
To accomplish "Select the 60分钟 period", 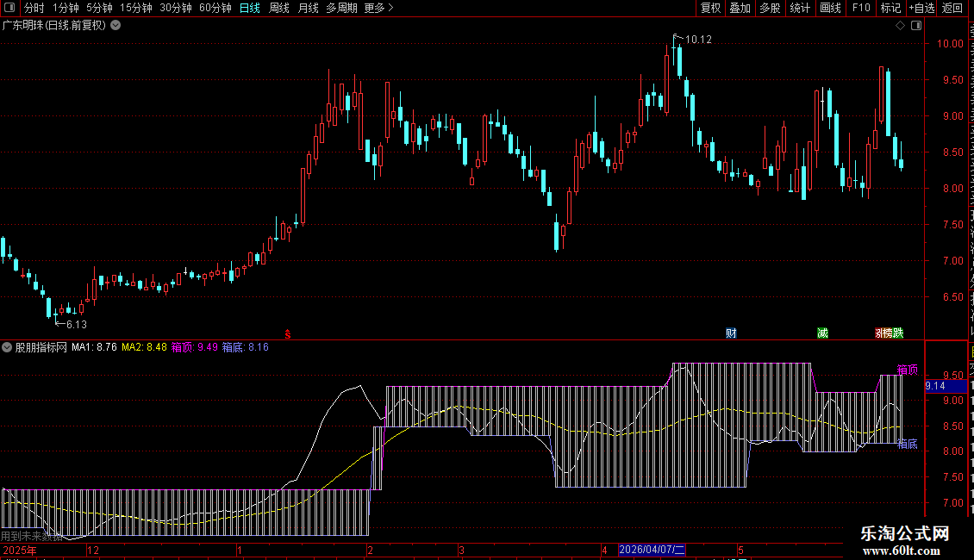I will (x=215, y=8).
